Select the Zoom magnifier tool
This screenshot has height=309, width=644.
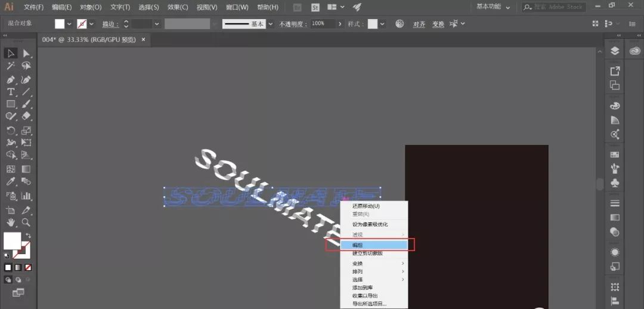26,222
